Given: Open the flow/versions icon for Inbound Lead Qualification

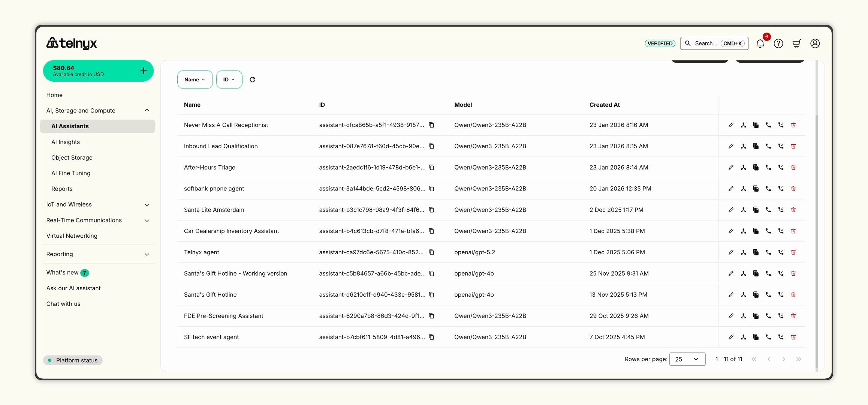Looking at the screenshot, I should pos(744,146).
